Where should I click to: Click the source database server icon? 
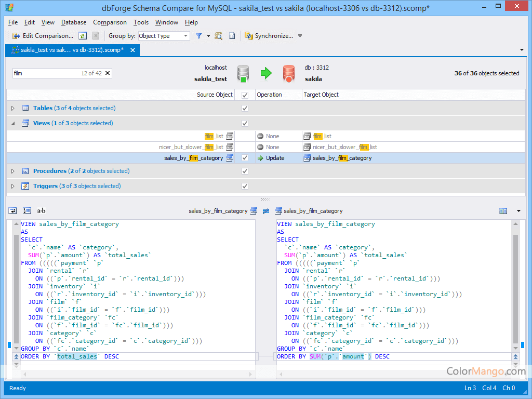[243, 74]
